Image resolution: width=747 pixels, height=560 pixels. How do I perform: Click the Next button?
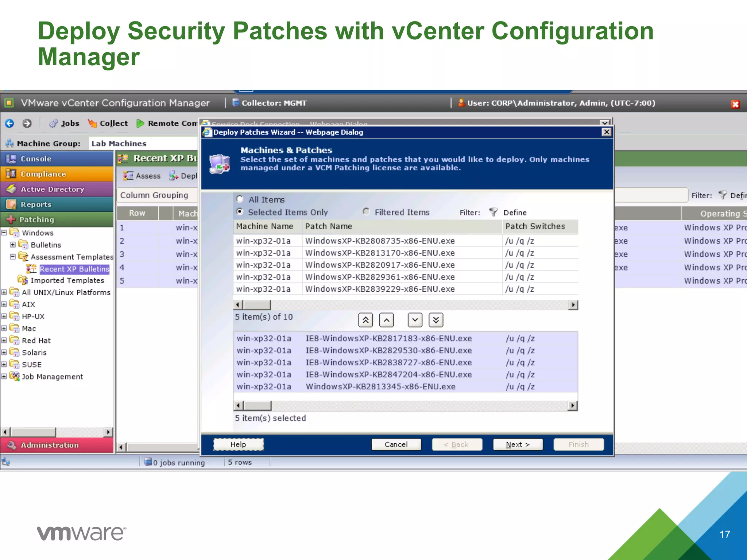click(x=518, y=444)
